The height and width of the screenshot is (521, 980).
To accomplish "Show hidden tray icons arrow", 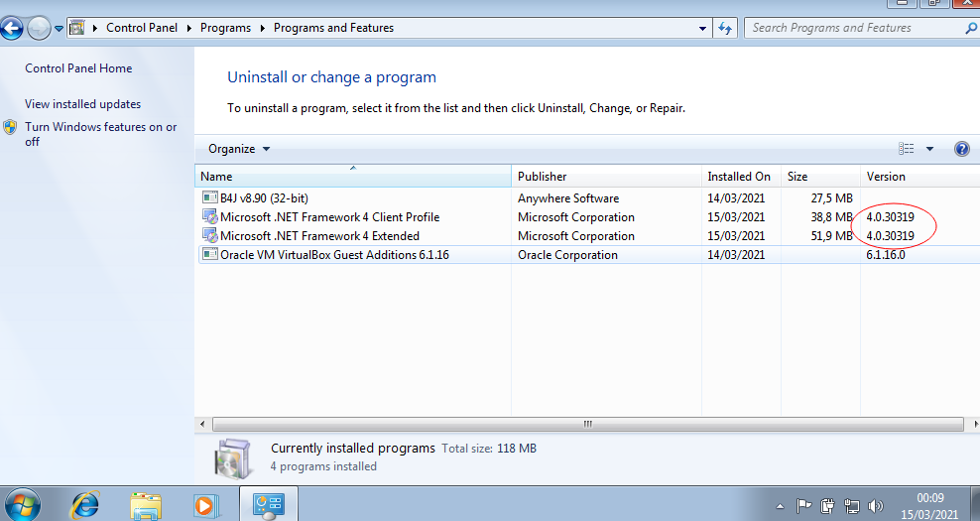I will (x=780, y=506).
